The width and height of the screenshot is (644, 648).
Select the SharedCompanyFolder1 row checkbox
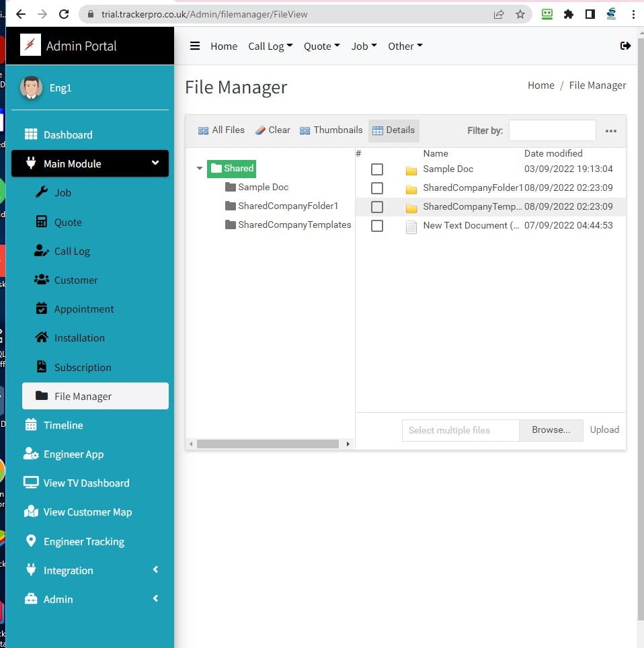click(x=377, y=188)
